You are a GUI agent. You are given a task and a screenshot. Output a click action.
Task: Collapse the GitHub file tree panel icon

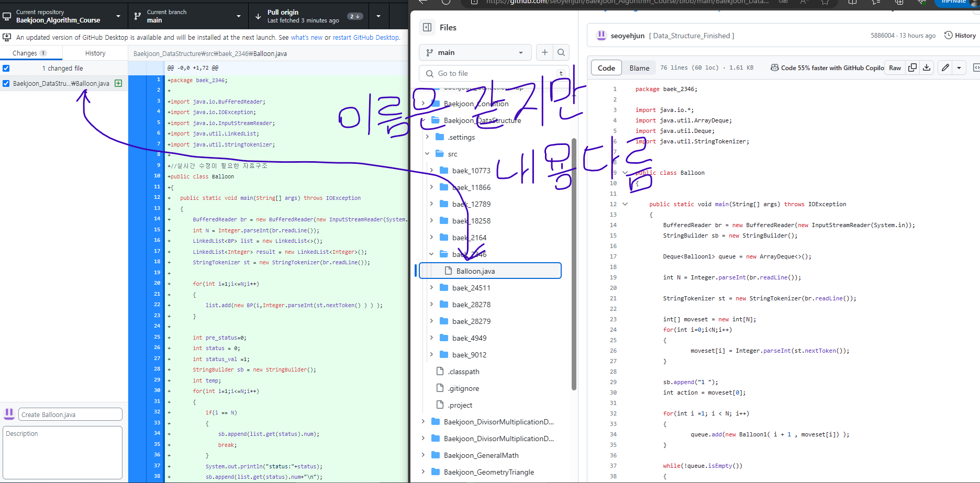tap(427, 27)
